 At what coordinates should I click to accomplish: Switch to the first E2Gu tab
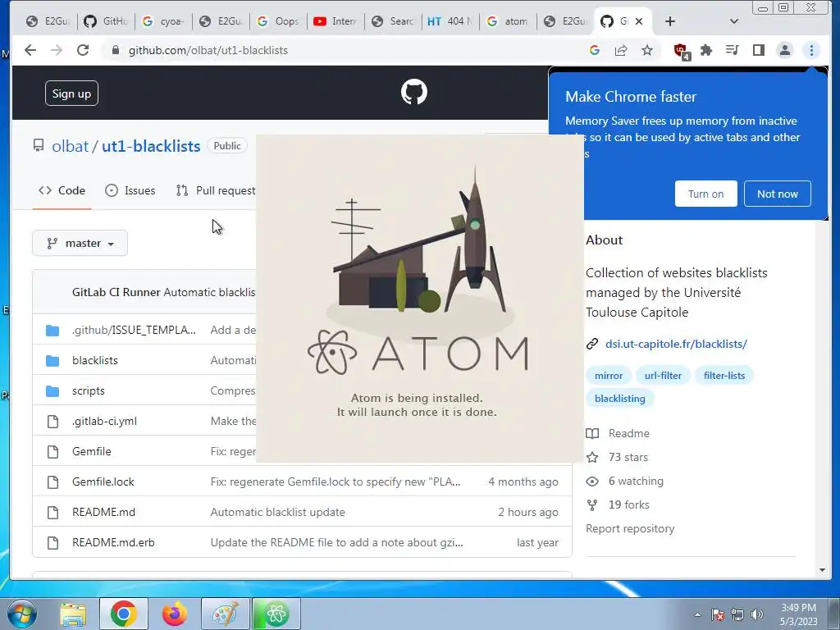[48, 21]
